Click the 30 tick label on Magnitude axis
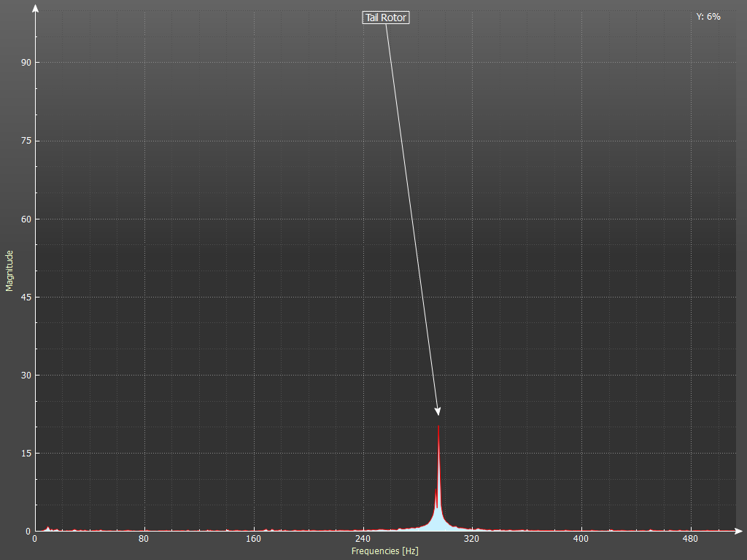The image size is (747, 560). (x=26, y=375)
